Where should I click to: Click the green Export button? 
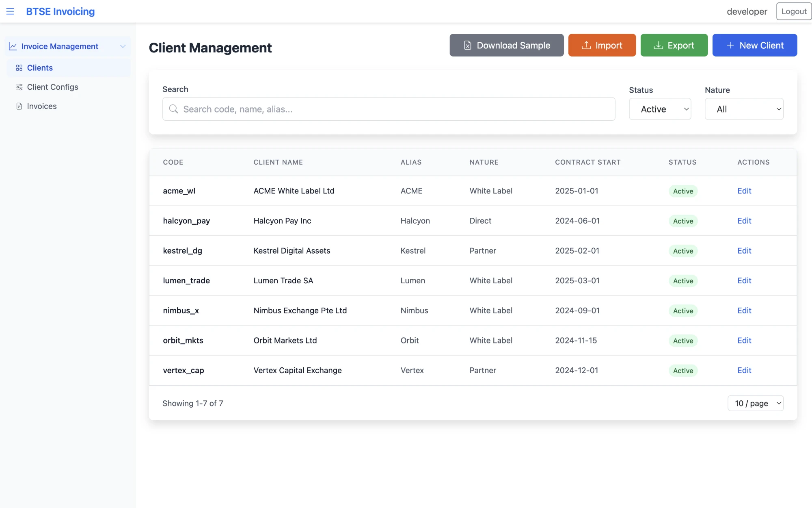tap(674, 45)
